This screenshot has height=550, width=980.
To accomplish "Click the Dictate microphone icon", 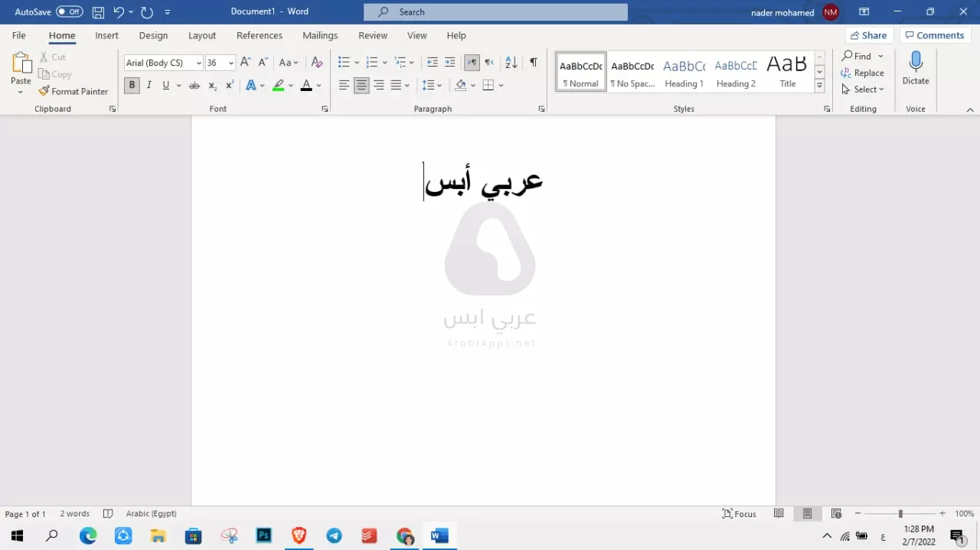I will (916, 69).
